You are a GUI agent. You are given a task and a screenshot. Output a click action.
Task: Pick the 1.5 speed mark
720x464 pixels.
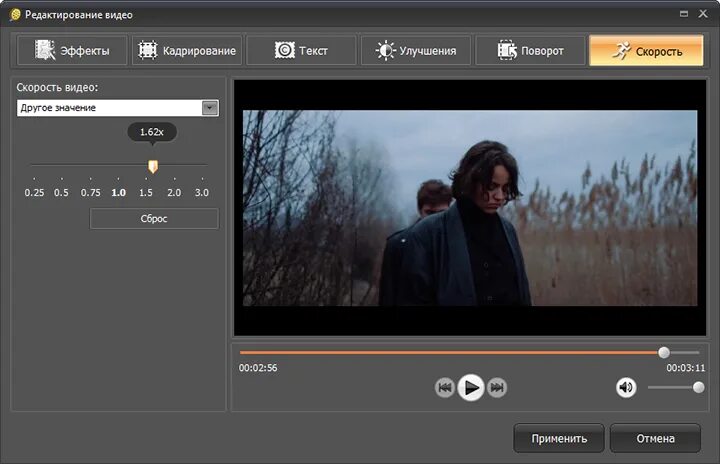click(x=146, y=192)
